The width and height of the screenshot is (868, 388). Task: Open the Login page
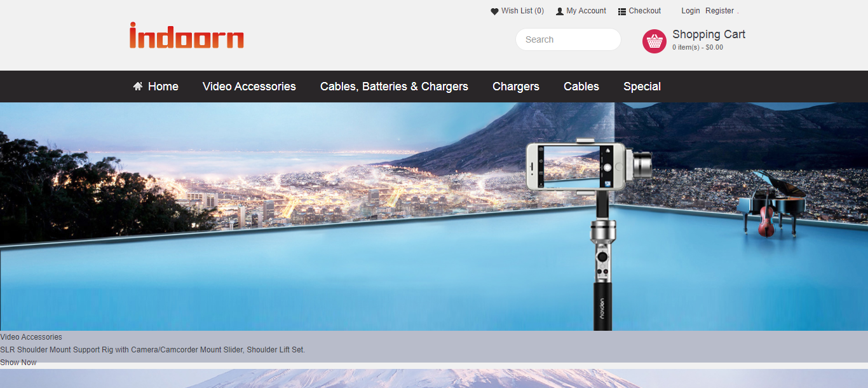tap(690, 11)
